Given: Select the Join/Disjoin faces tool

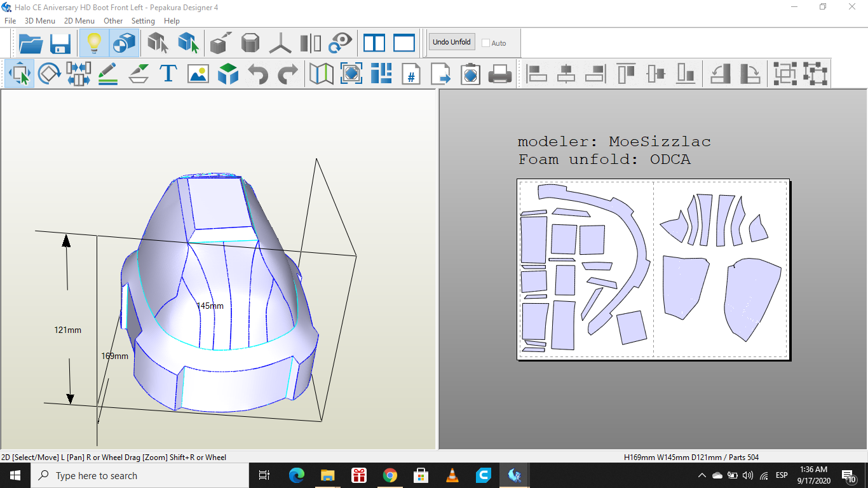Looking at the screenshot, I should point(78,74).
